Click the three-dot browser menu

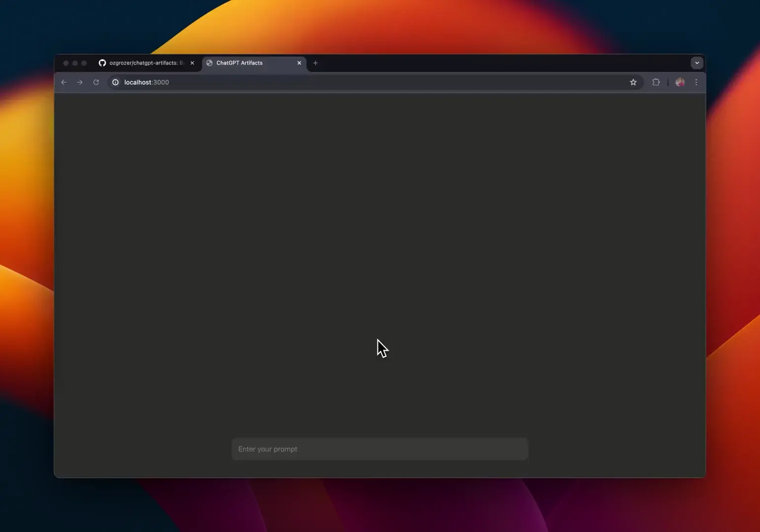696,82
